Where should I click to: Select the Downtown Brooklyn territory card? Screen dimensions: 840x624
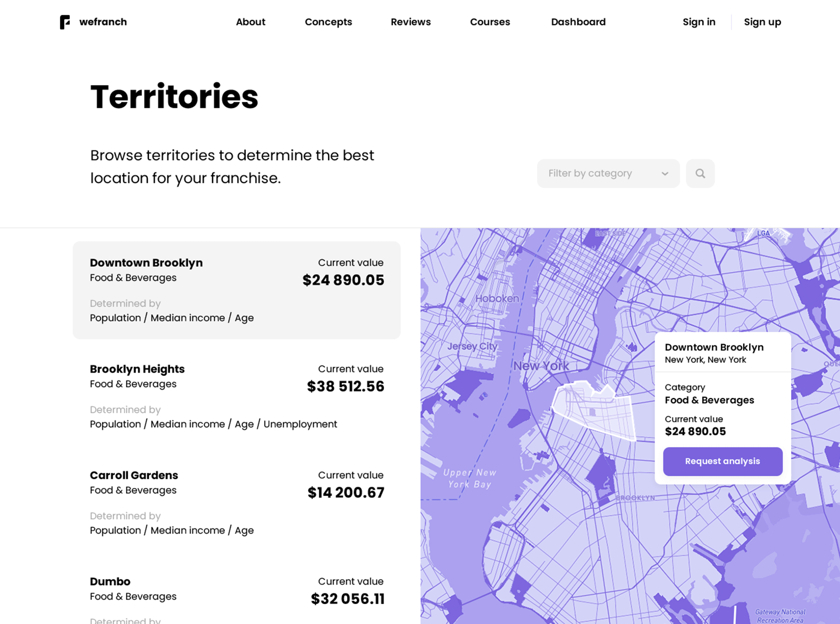(237, 290)
